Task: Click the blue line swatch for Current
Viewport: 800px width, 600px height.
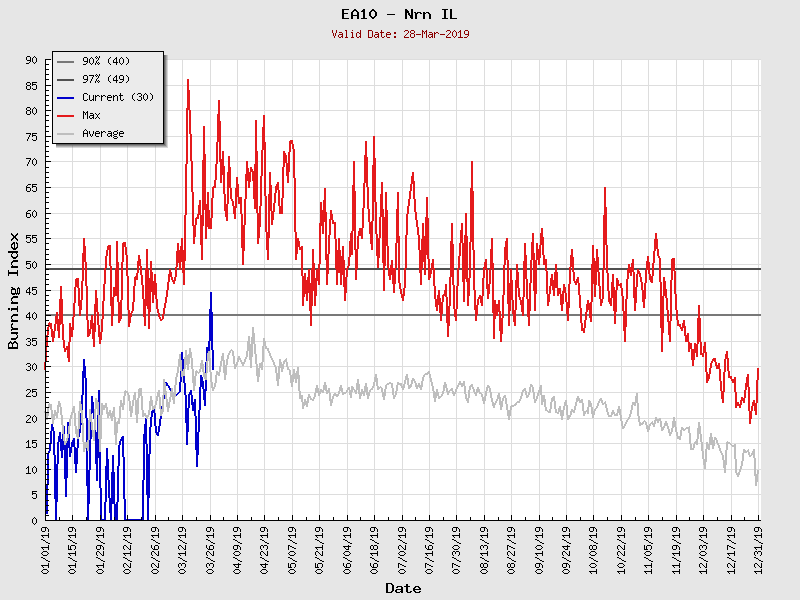Action: click(66, 98)
